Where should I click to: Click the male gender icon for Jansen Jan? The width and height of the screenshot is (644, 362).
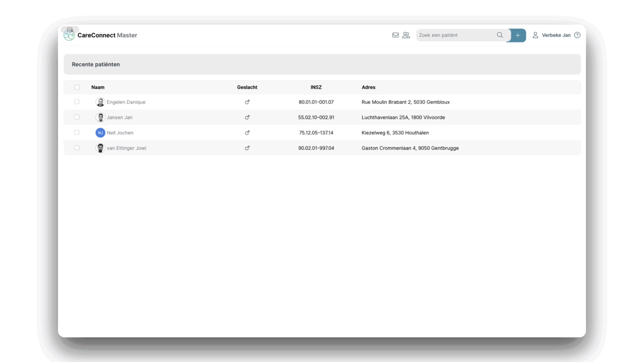click(247, 117)
